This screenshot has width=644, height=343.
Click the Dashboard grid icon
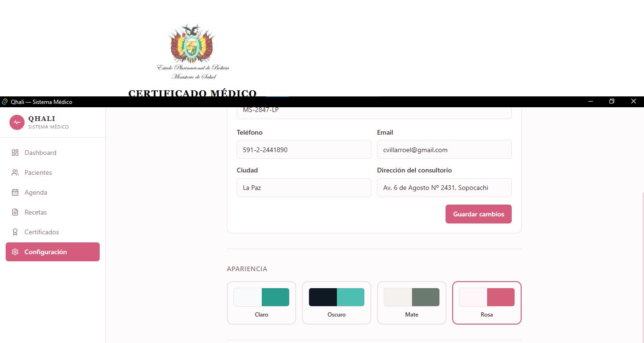tap(15, 153)
